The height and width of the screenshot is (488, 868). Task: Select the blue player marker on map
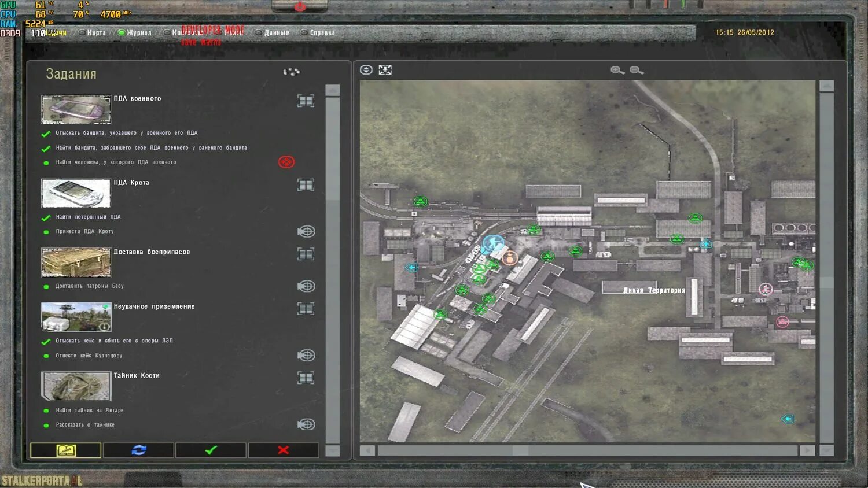click(x=494, y=243)
